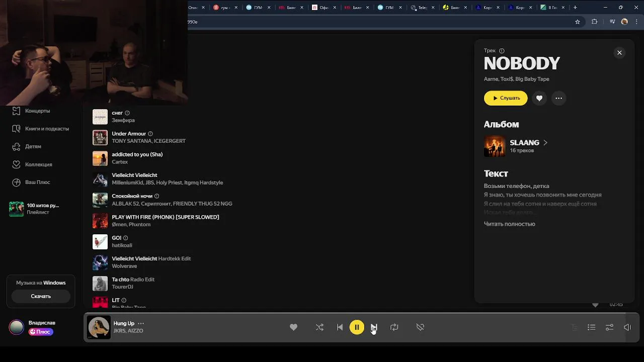The height and width of the screenshot is (362, 644).
Task: Open Владислав profile avatar
Action: pyautogui.click(x=17, y=327)
